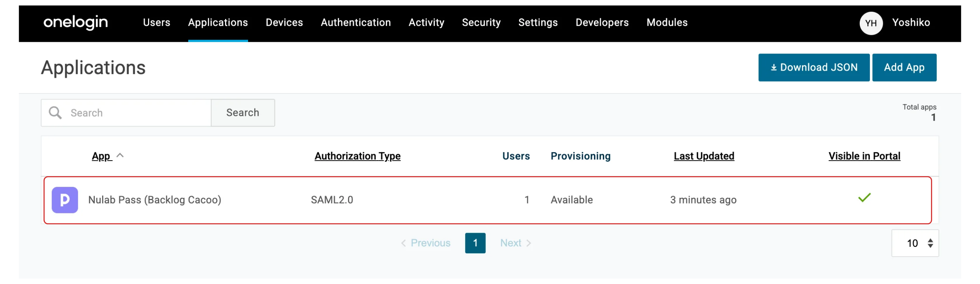Viewport: 980px width, 284px height.
Task: Click the Add App button
Action: (904, 67)
